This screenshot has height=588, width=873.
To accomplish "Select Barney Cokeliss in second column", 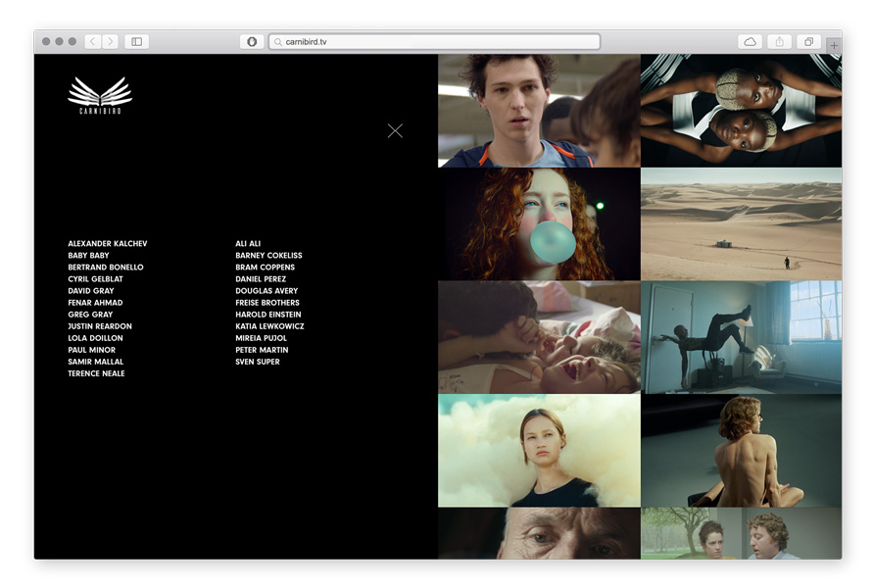I will (268, 256).
